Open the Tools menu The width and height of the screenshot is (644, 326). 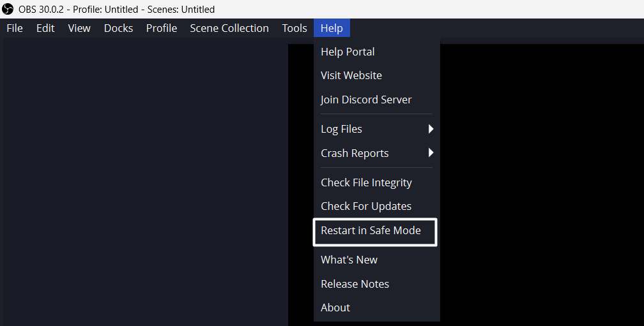(295, 28)
